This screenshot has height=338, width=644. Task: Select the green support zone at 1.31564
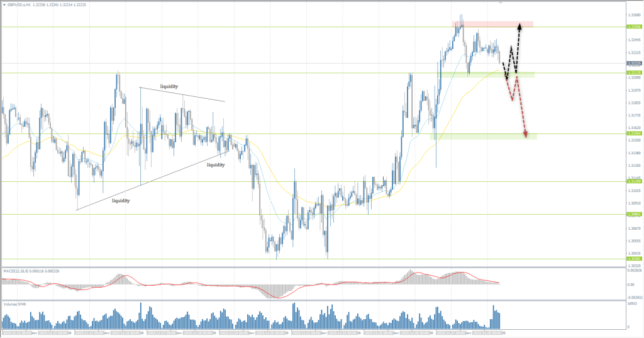coord(483,136)
